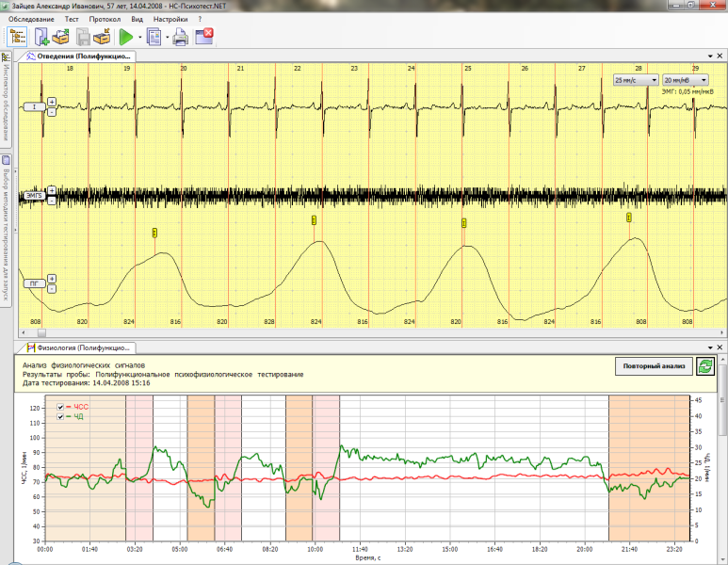Click the protocol report icon
The image size is (728, 565).
[x=154, y=38]
